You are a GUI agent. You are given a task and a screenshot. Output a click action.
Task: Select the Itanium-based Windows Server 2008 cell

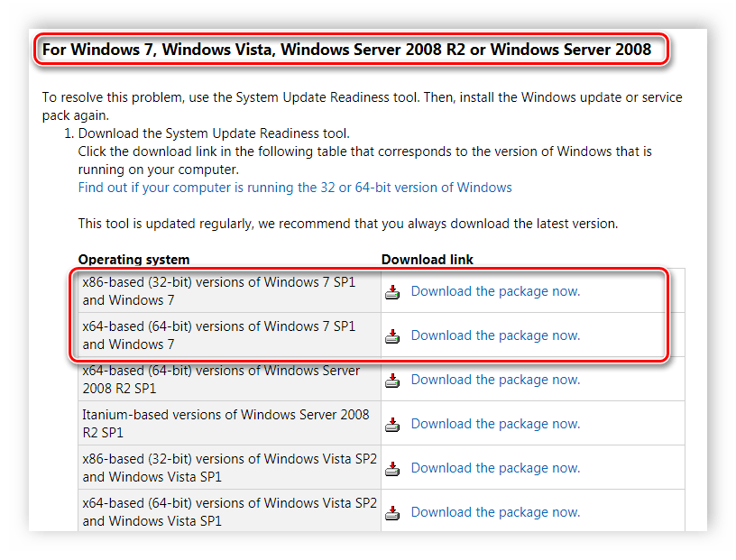click(225, 423)
